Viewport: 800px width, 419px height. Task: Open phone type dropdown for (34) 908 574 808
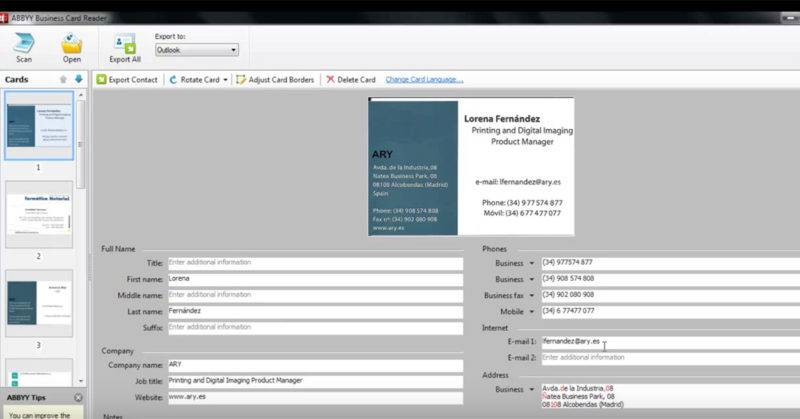click(531, 280)
